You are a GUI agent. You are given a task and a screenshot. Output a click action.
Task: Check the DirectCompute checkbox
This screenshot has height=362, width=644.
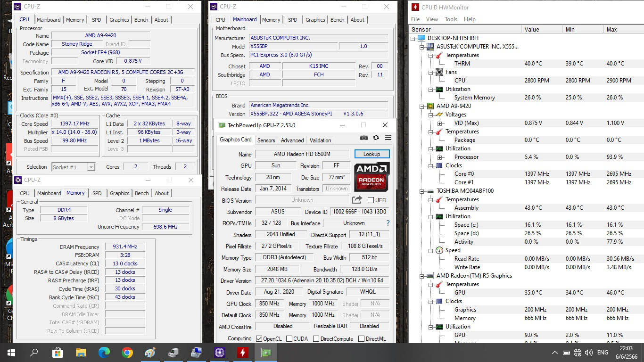[x=316, y=338]
